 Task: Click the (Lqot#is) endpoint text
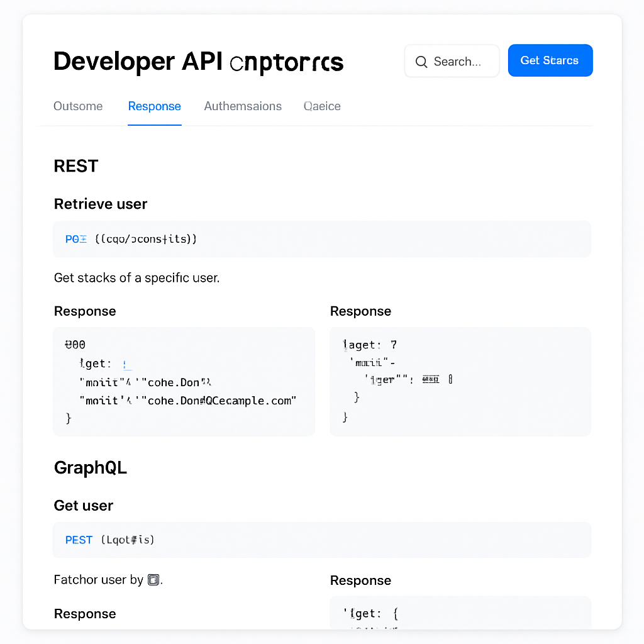click(128, 540)
